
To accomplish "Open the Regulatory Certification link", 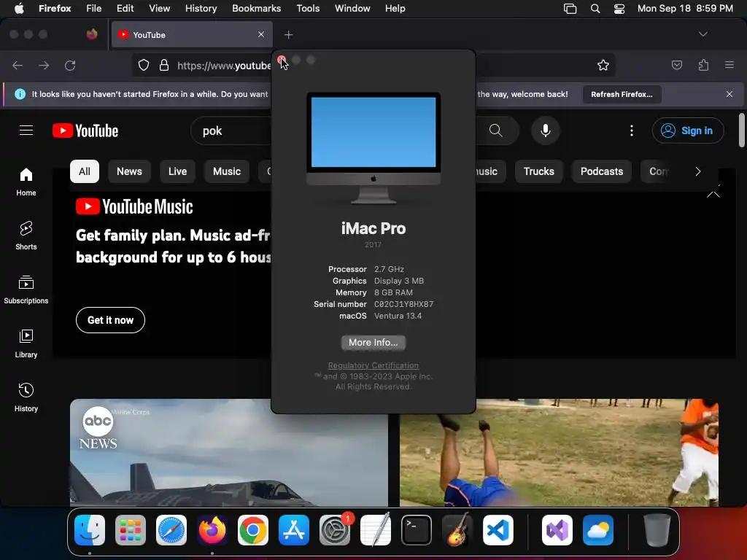I will click(x=373, y=365).
